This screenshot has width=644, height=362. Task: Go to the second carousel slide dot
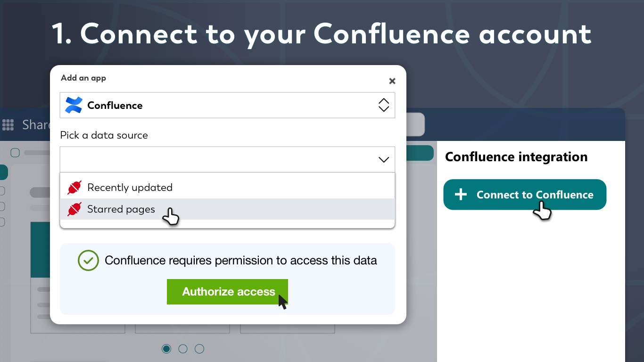(x=183, y=349)
